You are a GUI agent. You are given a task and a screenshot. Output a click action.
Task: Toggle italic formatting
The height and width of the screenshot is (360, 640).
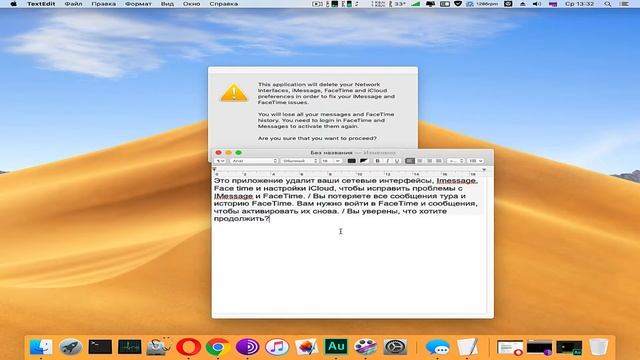tap(387, 161)
